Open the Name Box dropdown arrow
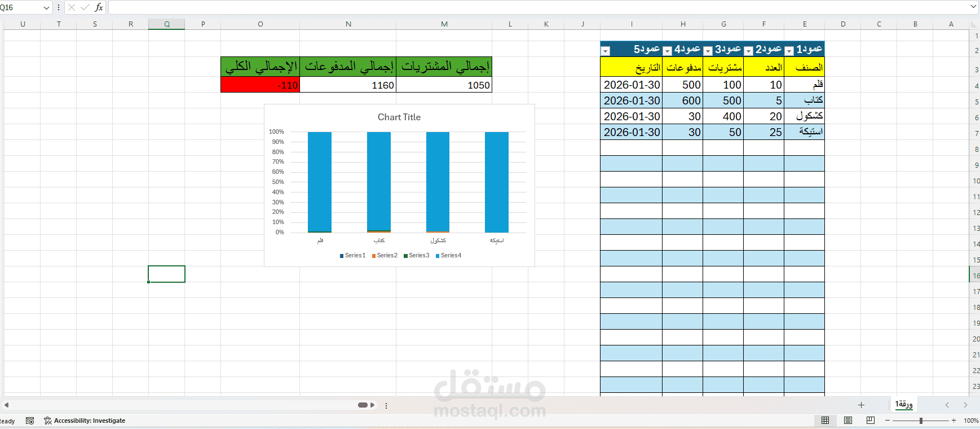 tap(46, 7)
